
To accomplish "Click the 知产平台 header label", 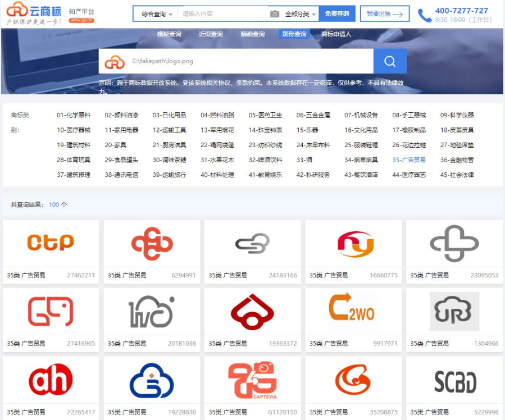I will pyautogui.click(x=81, y=12).
